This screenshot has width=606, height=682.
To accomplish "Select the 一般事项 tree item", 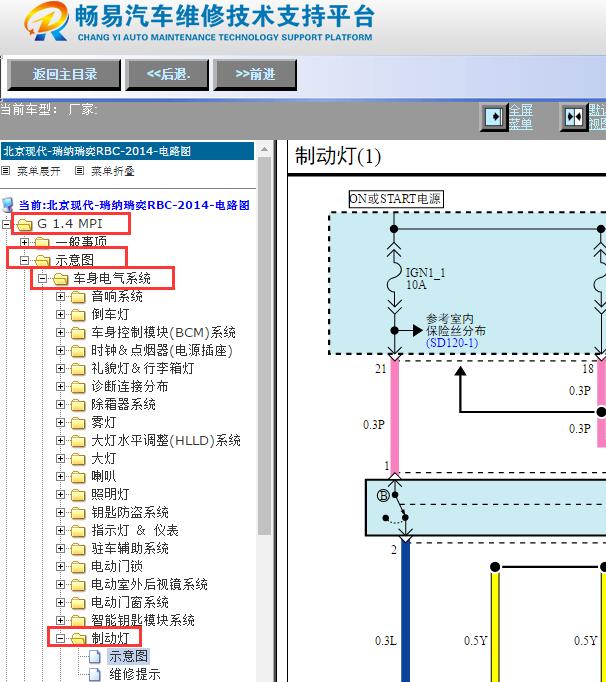I will (81, 242).
